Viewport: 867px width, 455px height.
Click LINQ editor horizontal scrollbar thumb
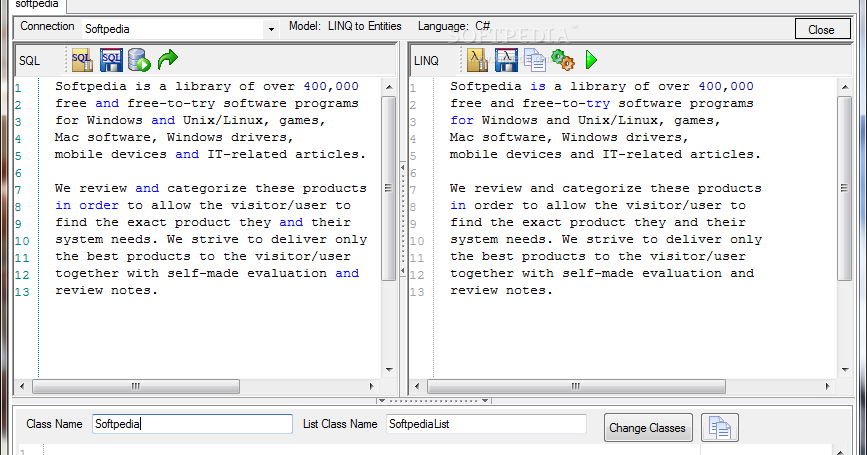tap(576, 386)
